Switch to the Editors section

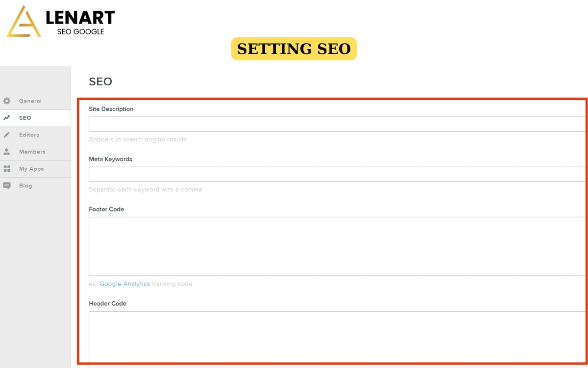[28, 134]
